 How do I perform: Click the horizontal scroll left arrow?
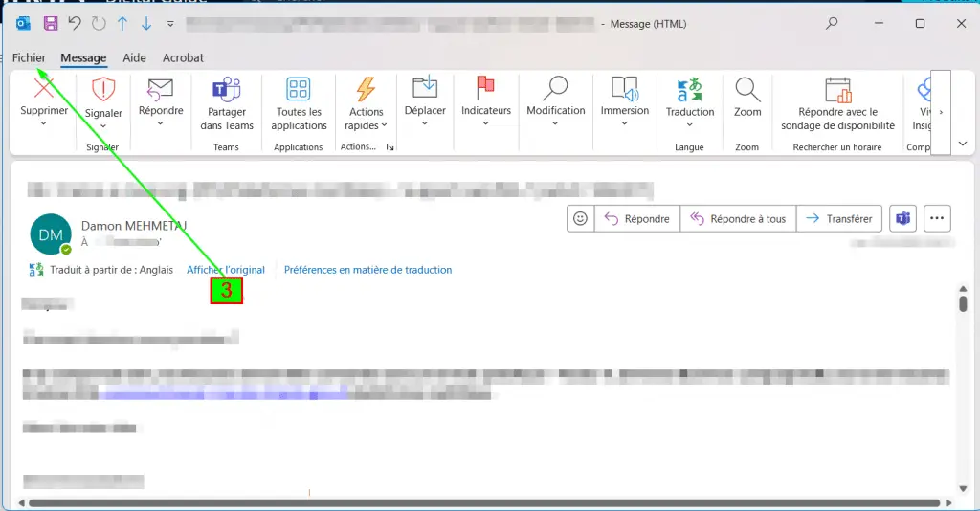click(x=21, y=503)
